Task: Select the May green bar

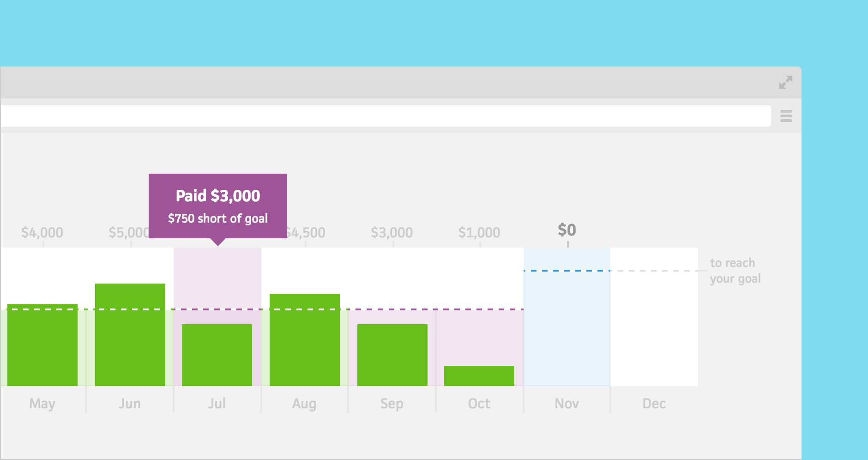Action: pyautogui.click(x=42, y=346)
